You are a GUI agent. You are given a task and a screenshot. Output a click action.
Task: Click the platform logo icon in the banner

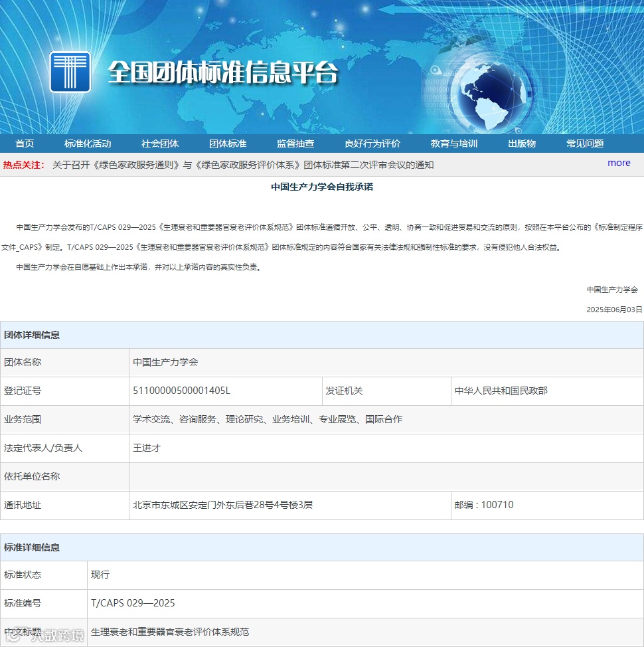click(x=70, y=72)
